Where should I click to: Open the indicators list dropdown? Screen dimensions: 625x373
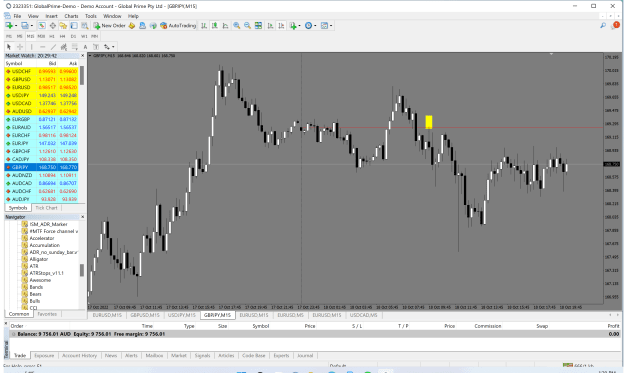[x=295, y=26]
